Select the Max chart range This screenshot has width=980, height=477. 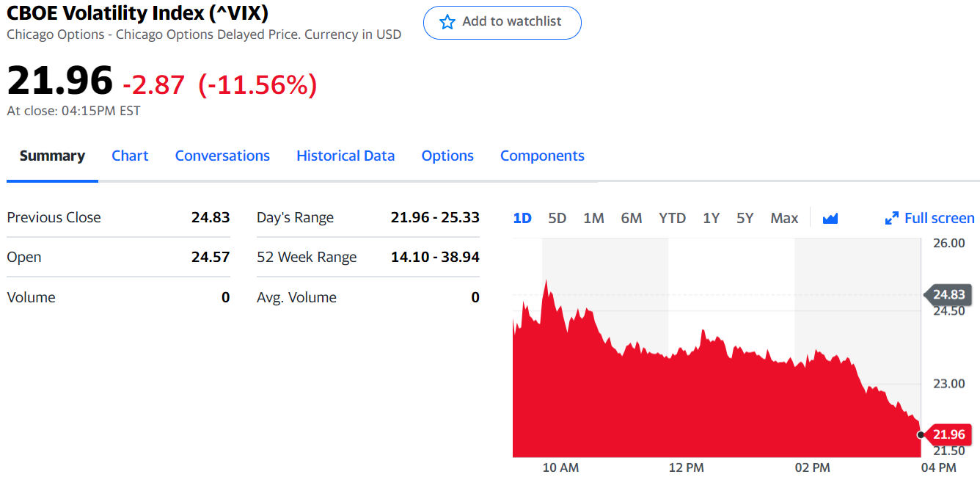coord(784,218)
